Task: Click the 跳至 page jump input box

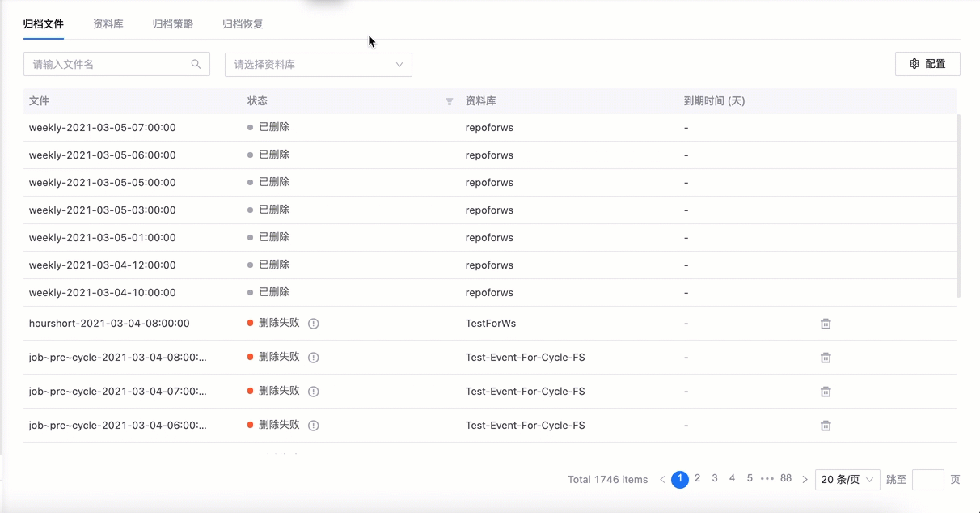Action: tap(927, 480)
